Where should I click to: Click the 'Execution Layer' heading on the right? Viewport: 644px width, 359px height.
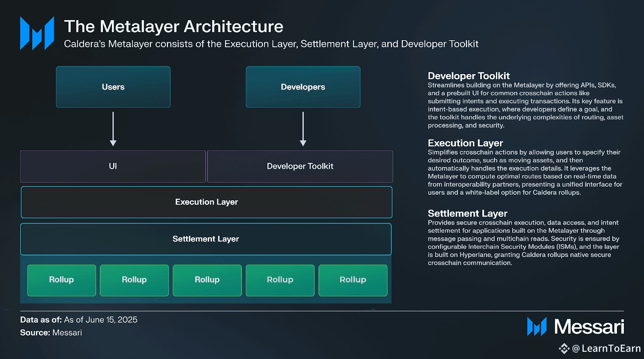coord(465,143)
